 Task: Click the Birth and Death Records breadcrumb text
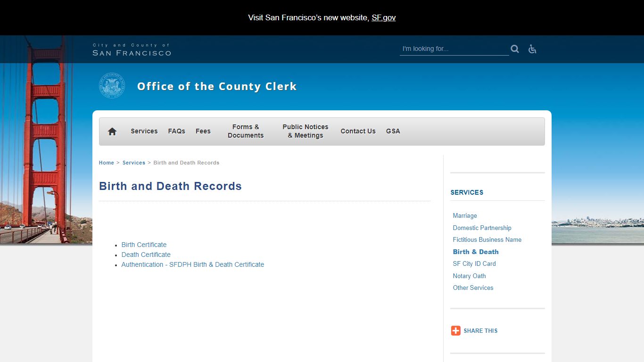(186, 163)
